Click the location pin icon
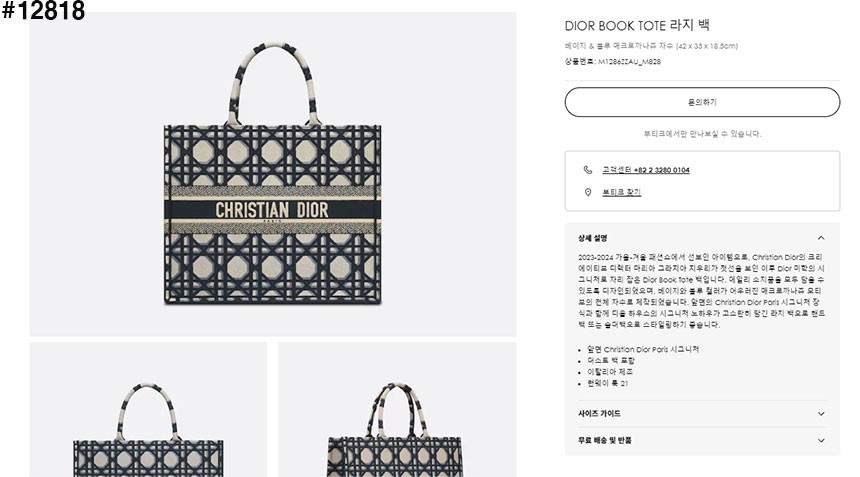This screenshot has width=860, height=477. point(588,192)
